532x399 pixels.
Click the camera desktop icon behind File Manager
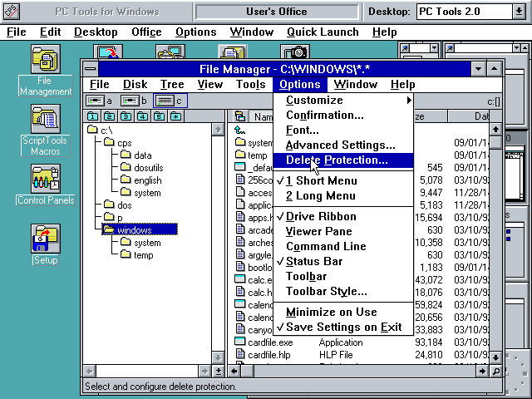295,52
